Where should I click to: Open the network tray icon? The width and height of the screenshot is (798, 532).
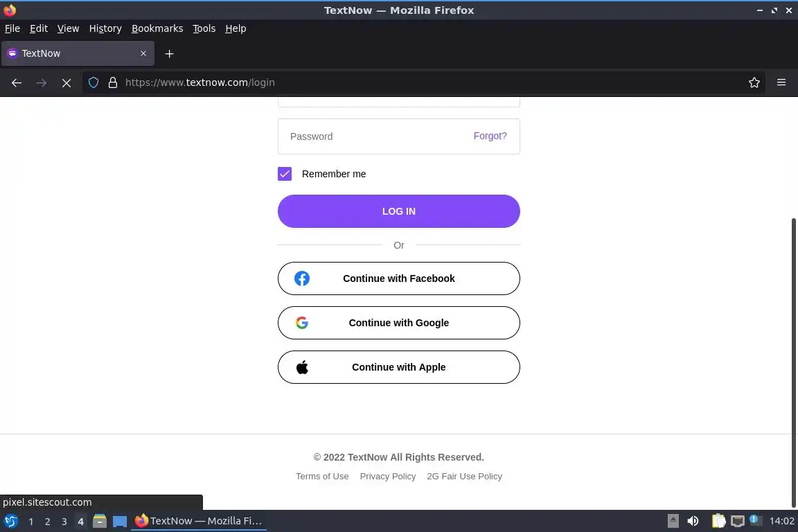(738, 521)
